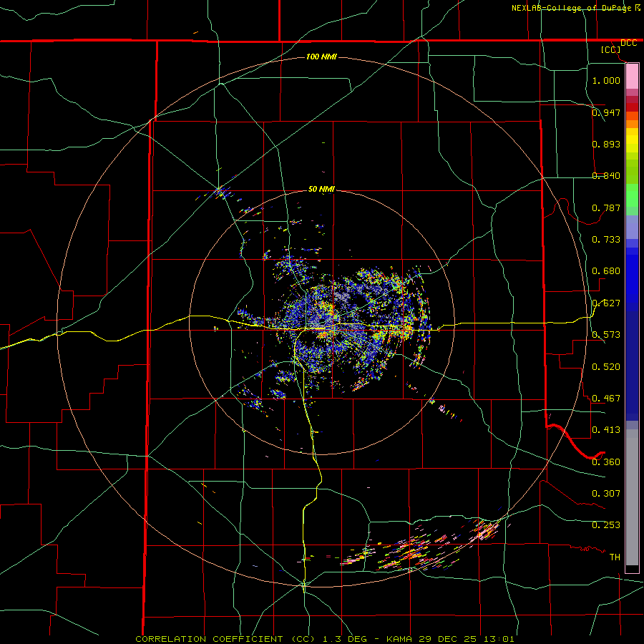Click the 1.000 legend value
Image resolution: width=644 pixels, height=644 pixels.
(x=606, y=80)
